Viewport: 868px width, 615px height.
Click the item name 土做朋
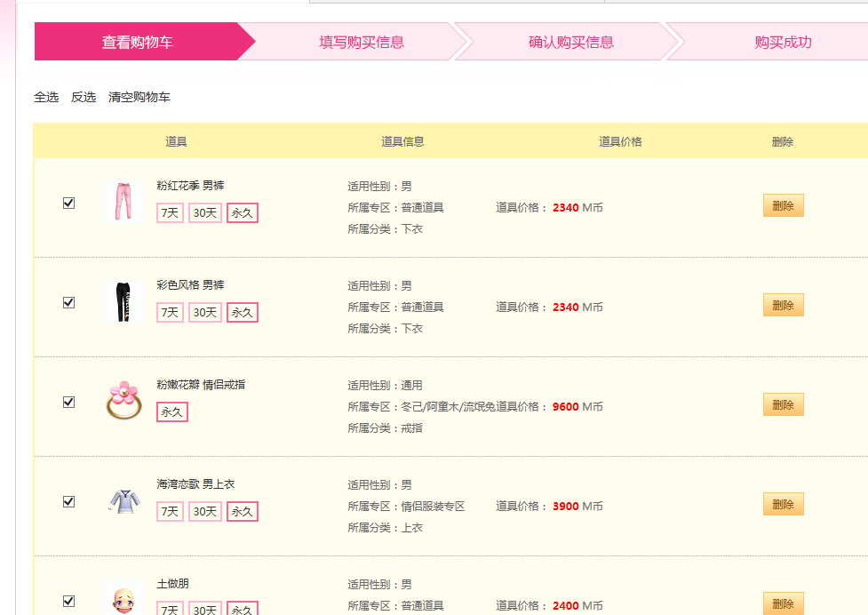(172, 584)
